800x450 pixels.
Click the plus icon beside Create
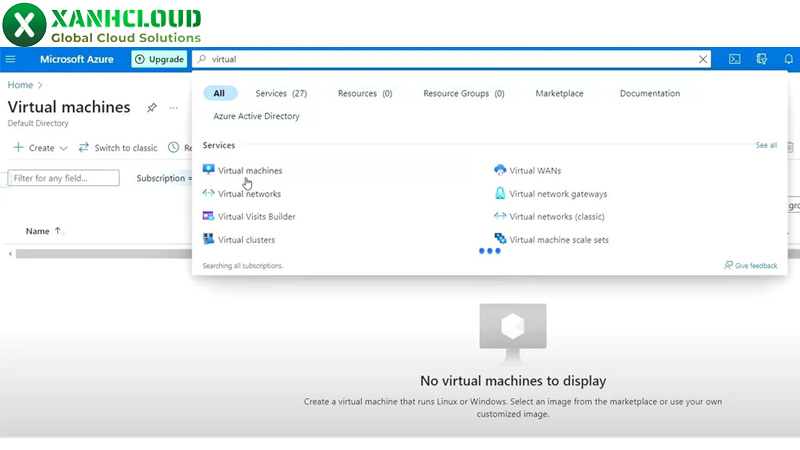[18, 147]
